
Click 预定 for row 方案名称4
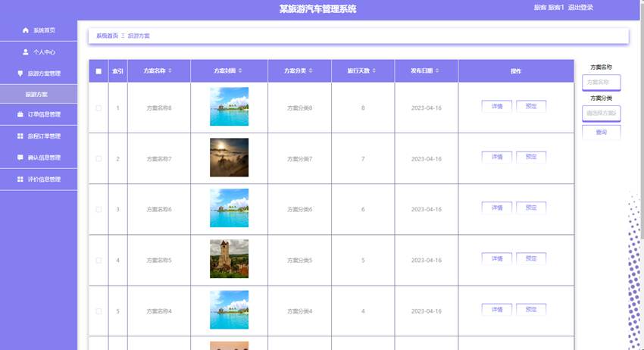[x=531, y=310]
